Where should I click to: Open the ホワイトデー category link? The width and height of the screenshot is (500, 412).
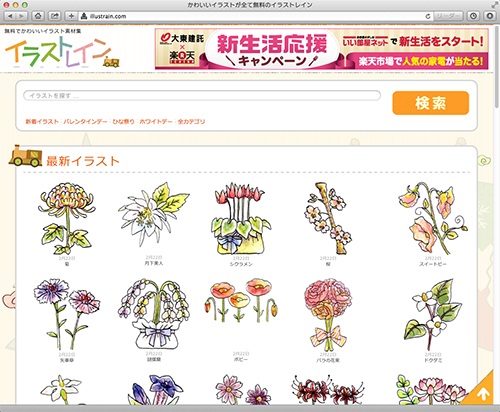[156, 122]
